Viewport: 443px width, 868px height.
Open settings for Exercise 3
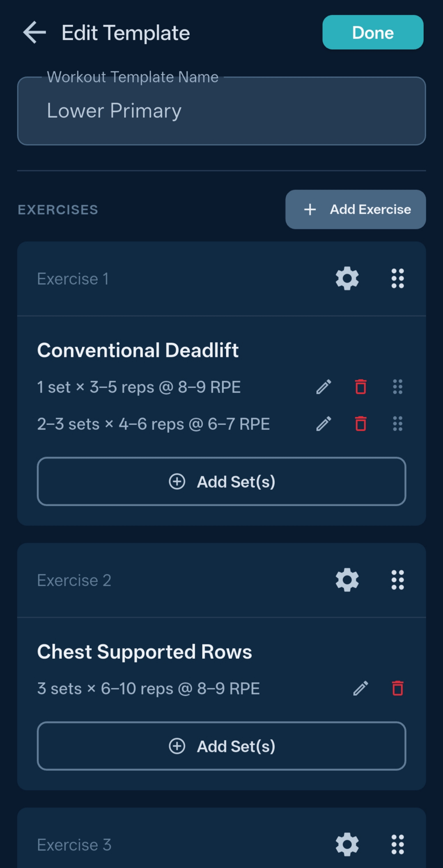[347, 844]
